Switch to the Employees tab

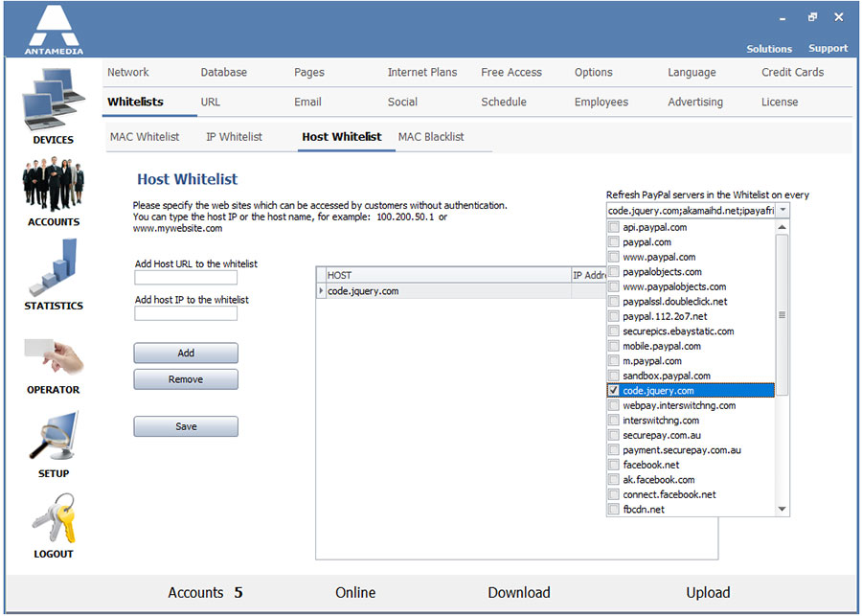(x=601, y=102)
